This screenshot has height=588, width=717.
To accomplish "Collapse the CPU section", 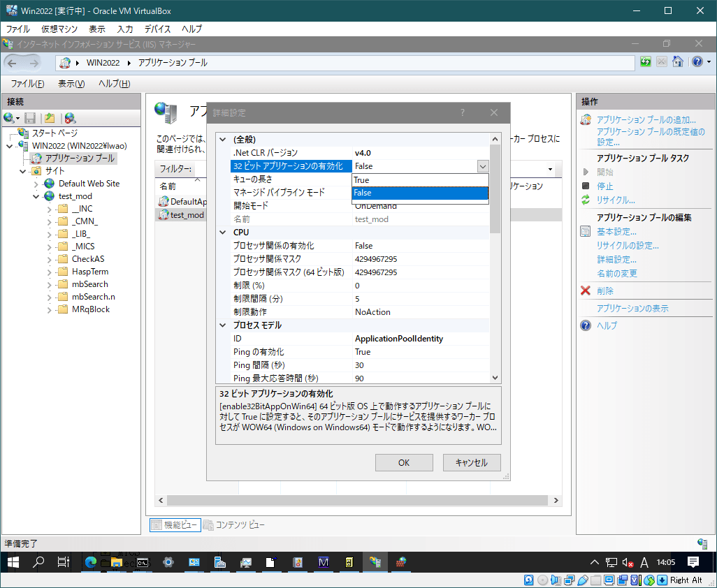I will point(223,232).
